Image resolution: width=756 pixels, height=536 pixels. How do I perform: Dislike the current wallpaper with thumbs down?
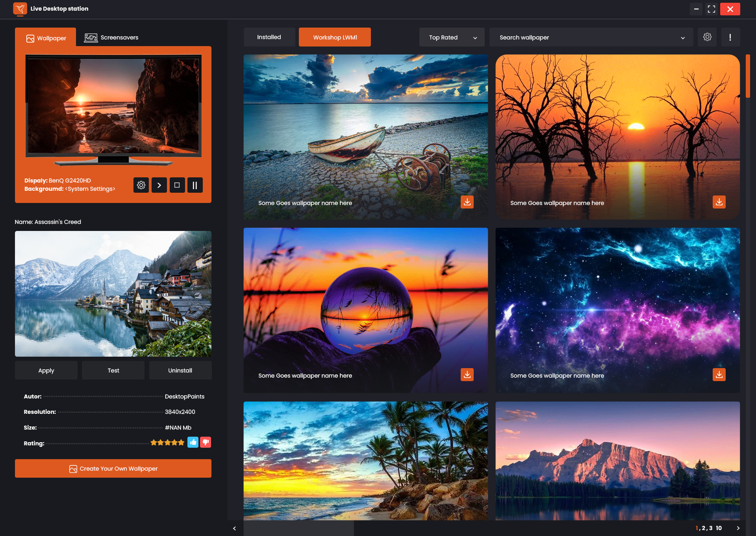pos(205,442)
